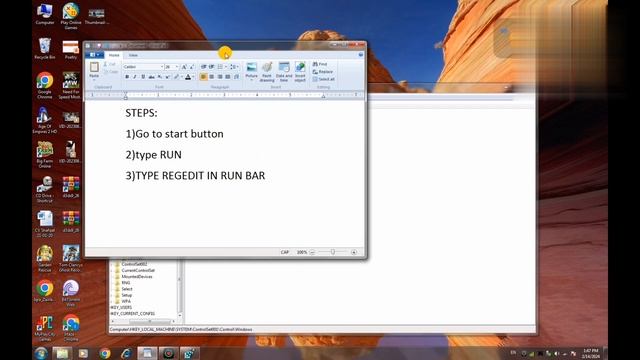
Task: Select CurrentControlSet key in Registry Editor
Action: click(138, 270)
